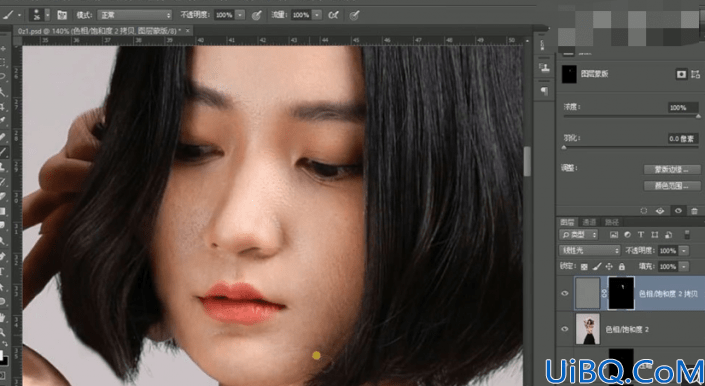The width and height of the screenshot is (705, 386).
Task: Load selection from mask icon
Action: (x=644, y=210)
